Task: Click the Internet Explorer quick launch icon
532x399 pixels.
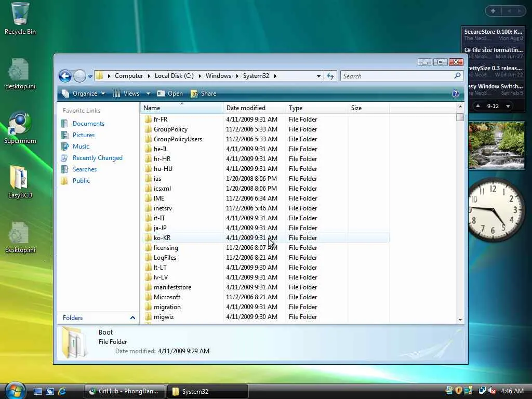Action: coord(62,391)
